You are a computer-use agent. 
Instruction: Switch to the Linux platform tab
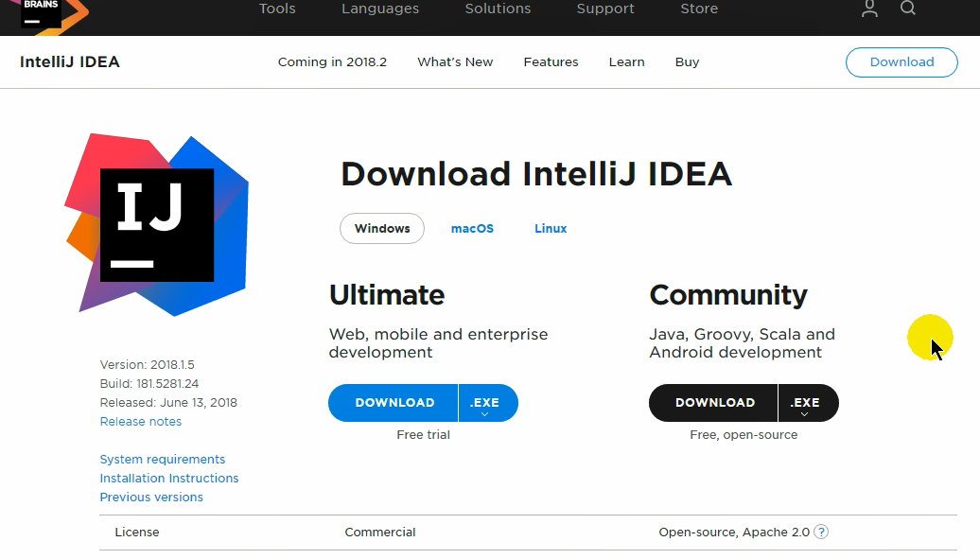click(550, 228)
